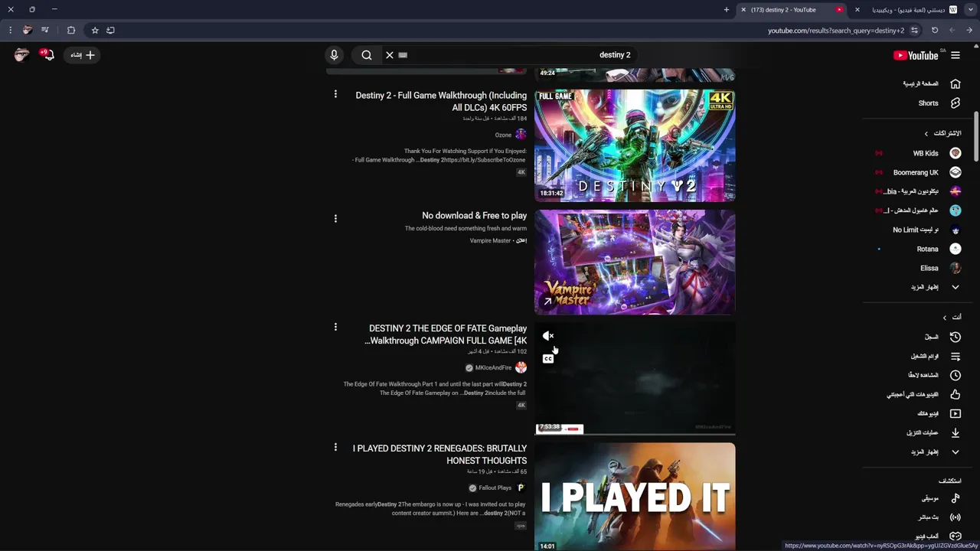Open the browser extensions icon
The width and height of the screenshot is (980, 551).
(71, 31)
